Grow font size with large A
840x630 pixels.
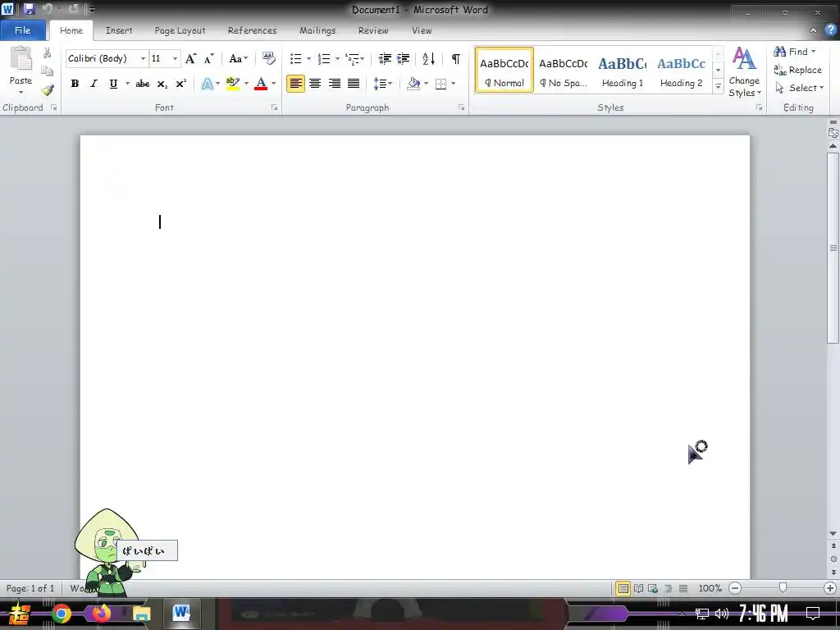click(190, 58)
